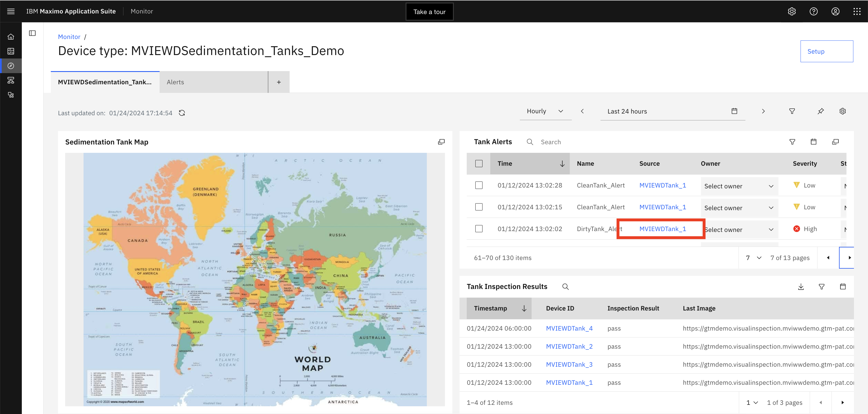Go to previous time range arrow
Screen dimensions: 868x414
click(582, 111)
